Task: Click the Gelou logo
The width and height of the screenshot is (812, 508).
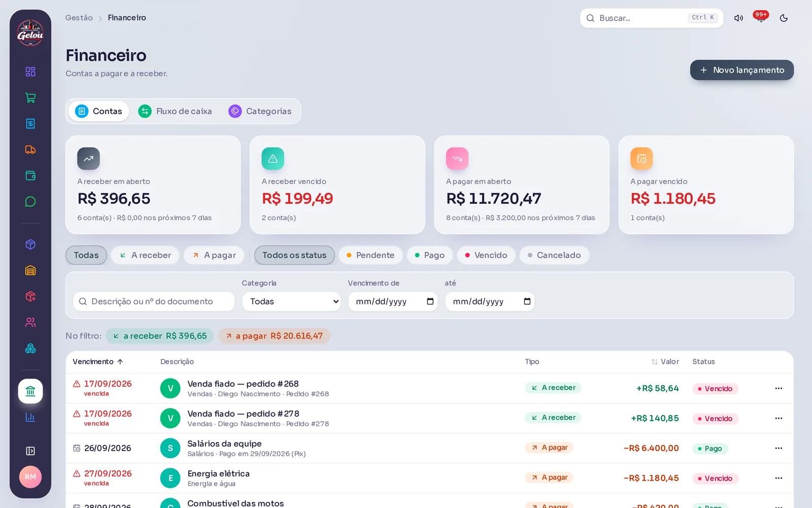Action: 30,33
